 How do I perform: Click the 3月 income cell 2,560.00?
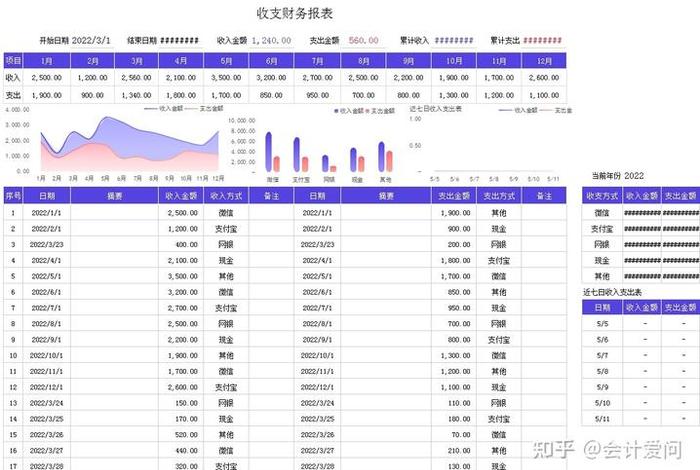tap(137, 78)
